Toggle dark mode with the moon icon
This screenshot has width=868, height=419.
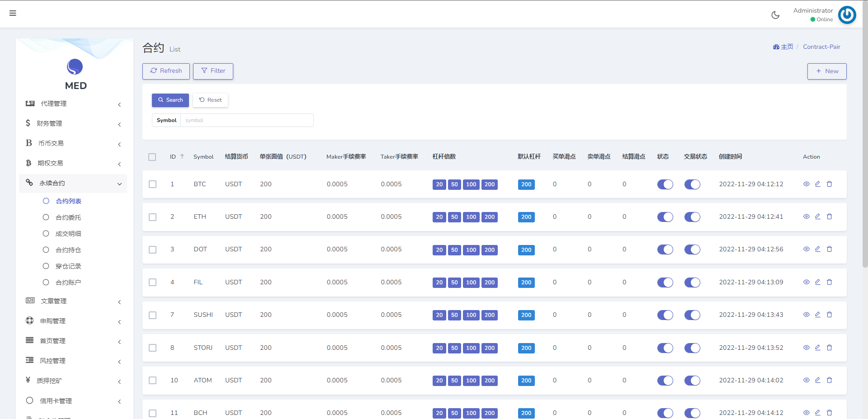(775, 15)
